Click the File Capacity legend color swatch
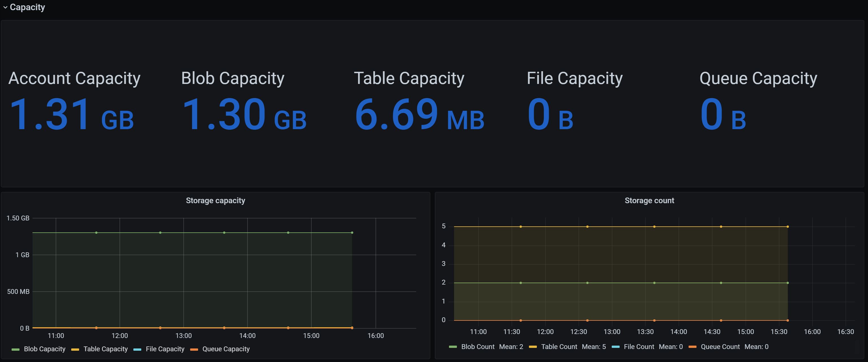This screenshot has height=362, width=868. point(138,350)
